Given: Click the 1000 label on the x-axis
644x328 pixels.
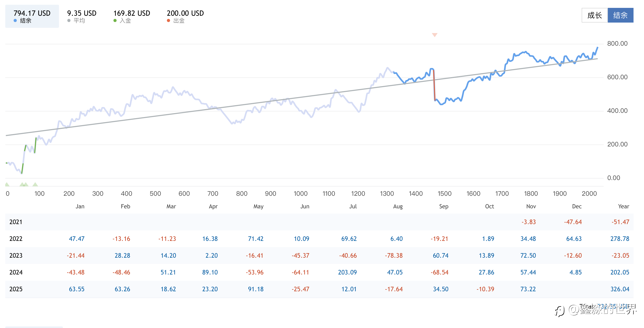Looking at the screenshot, I should tap(300, 194).
